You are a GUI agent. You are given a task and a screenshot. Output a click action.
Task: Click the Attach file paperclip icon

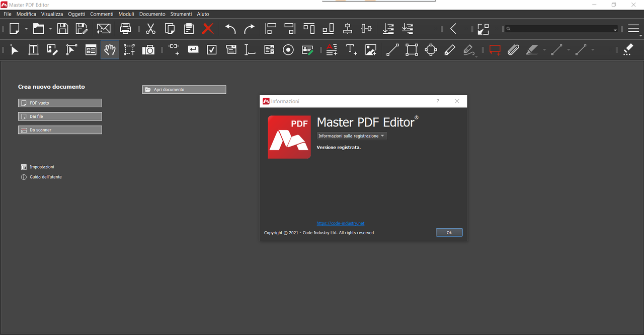[x=513, y=50]
